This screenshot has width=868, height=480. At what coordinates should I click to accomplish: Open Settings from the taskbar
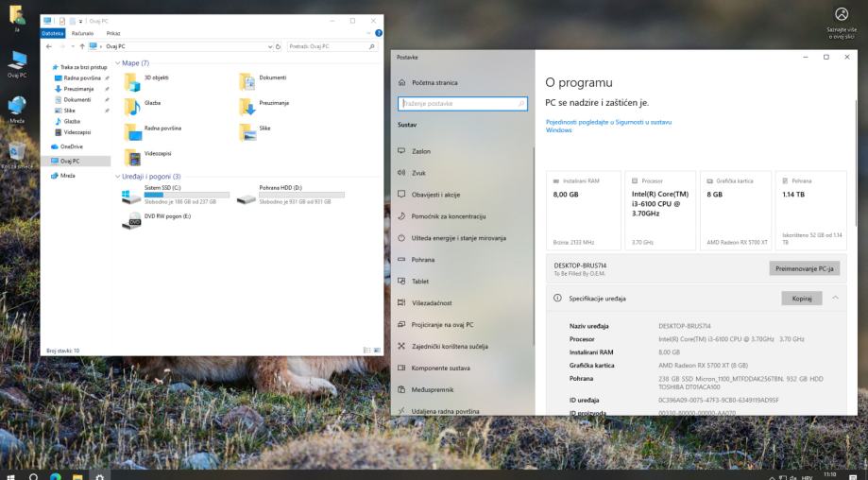tap(99, 476)
